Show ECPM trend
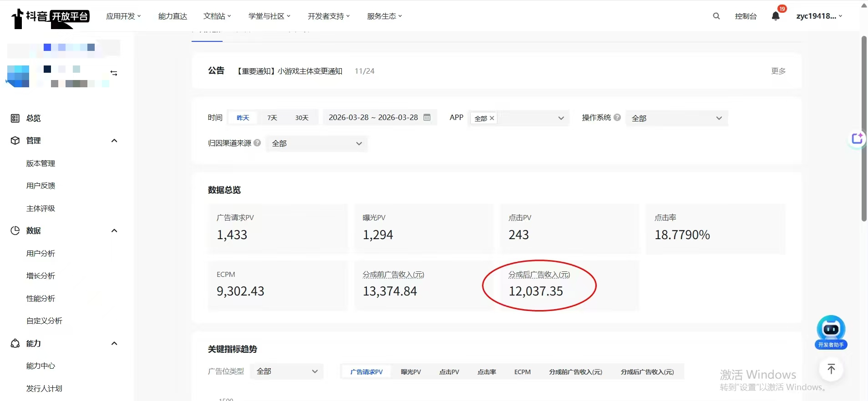This screenshot has width=868, height=401. click(523, 372)
